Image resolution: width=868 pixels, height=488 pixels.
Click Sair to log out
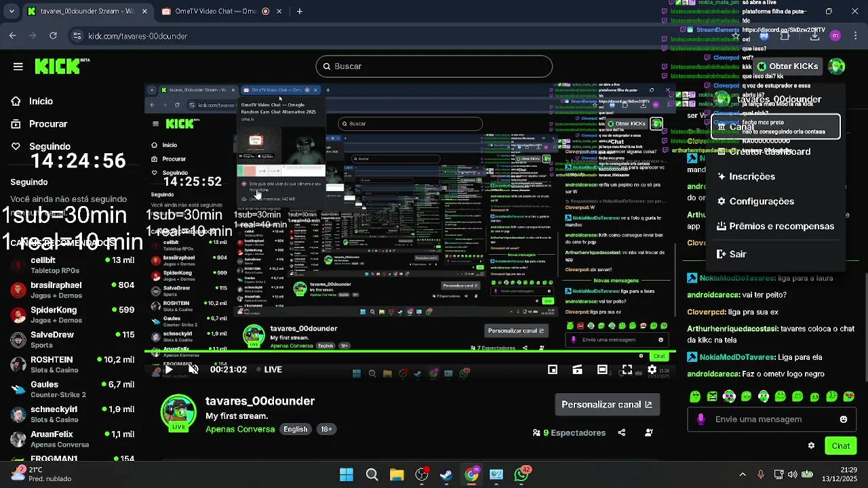coord(776,254)
